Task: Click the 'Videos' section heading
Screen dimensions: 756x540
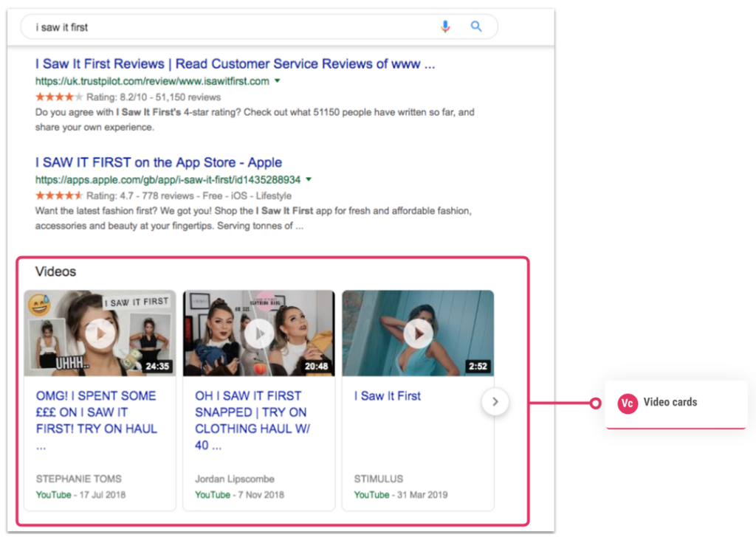Action: click(x=55, y=271)
